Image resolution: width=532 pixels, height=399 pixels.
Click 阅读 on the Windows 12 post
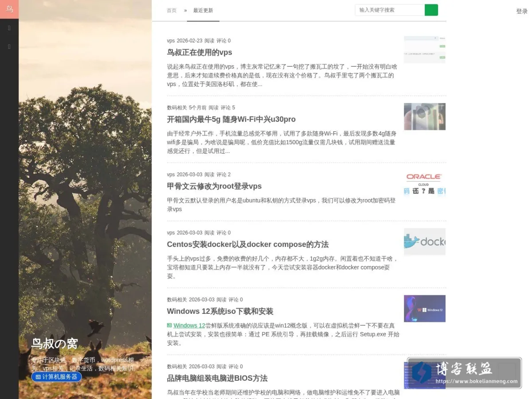click(x=221, y=300)
